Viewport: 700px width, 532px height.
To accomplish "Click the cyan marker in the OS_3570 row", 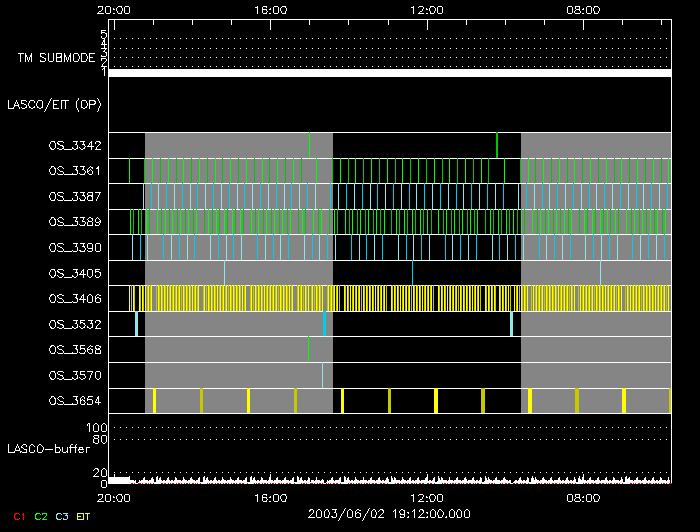I will [x=322, y=375].
